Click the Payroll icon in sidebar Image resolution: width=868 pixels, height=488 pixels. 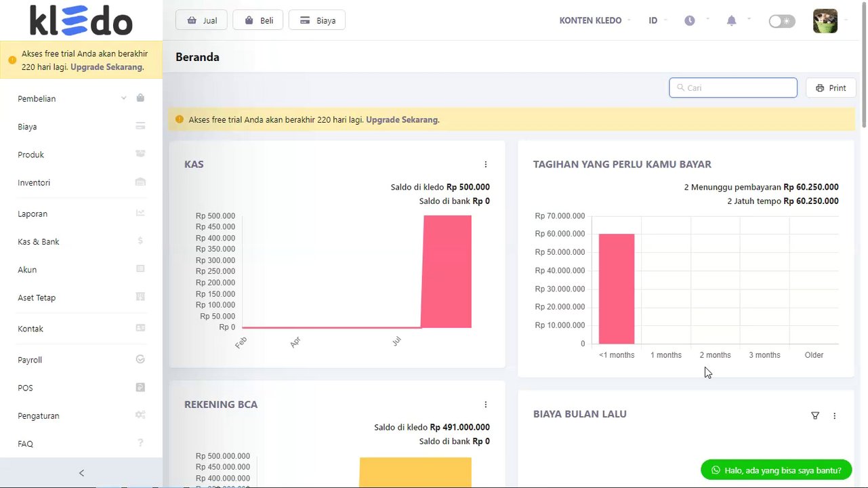tap(140, 359)
